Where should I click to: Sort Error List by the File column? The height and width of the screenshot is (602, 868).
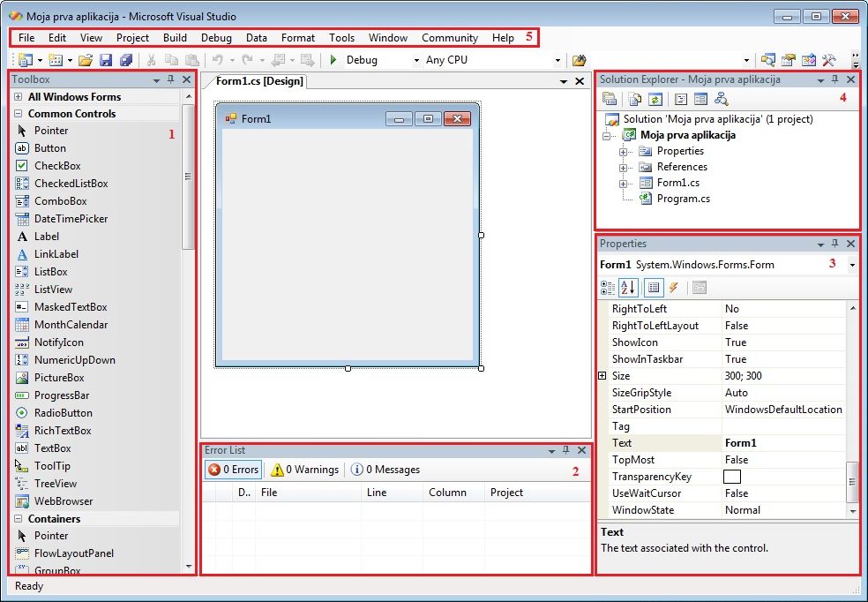pyautogui.click(x=309, y=493)
